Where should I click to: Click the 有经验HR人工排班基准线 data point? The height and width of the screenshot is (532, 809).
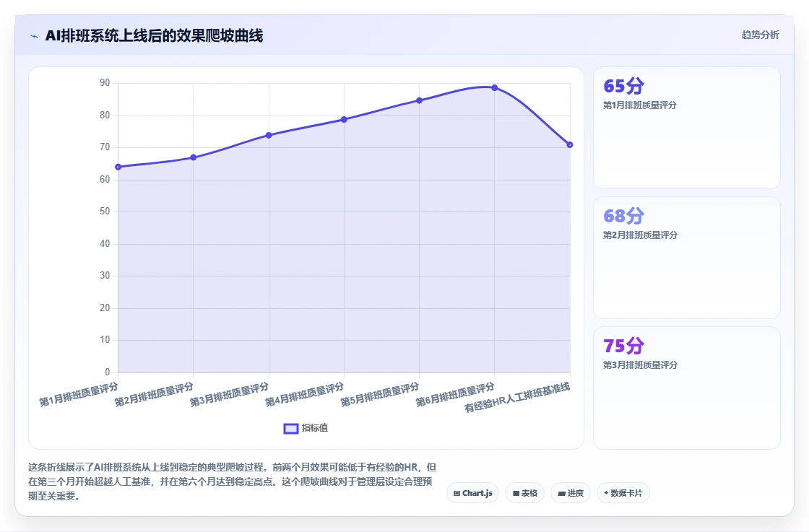click(570, 144)
